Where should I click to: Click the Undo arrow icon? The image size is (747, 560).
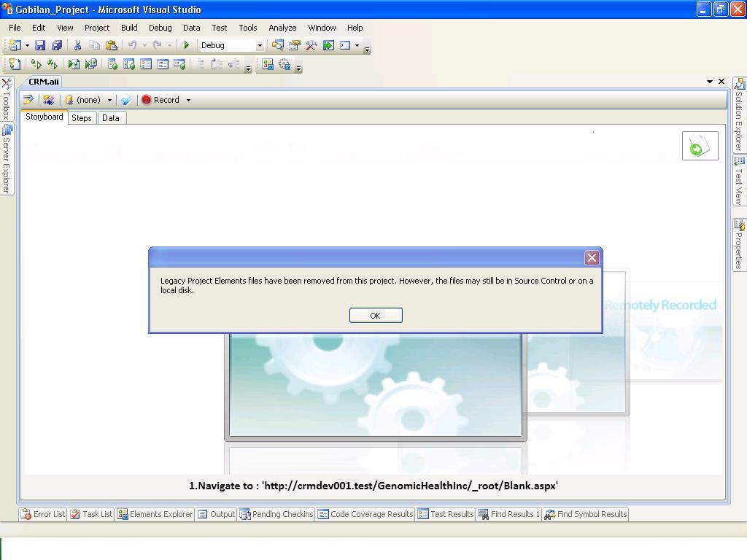point(133,45)
